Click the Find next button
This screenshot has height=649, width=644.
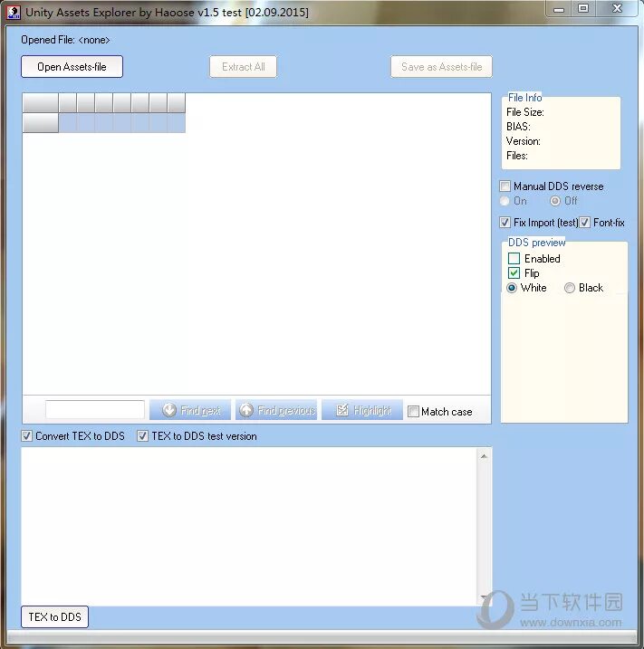pos(190,410)
